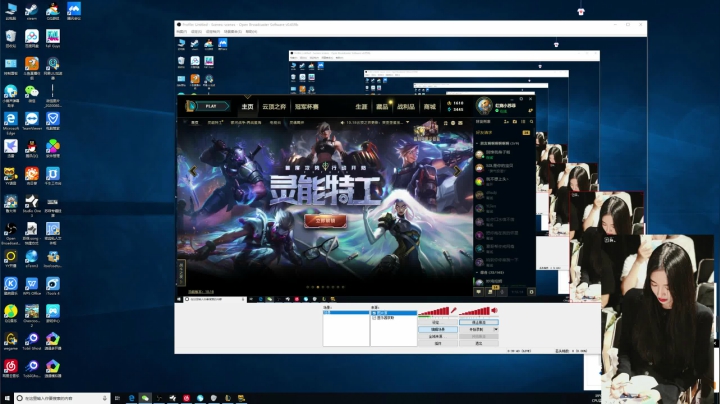Click the friend search magnifier icon
Image resolution: width=720 pixels, height=404 pixels.
[x=531, y=122]
